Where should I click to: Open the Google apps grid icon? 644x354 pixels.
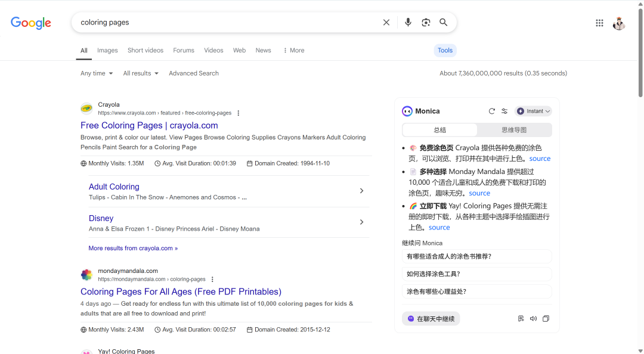(599, 23)
